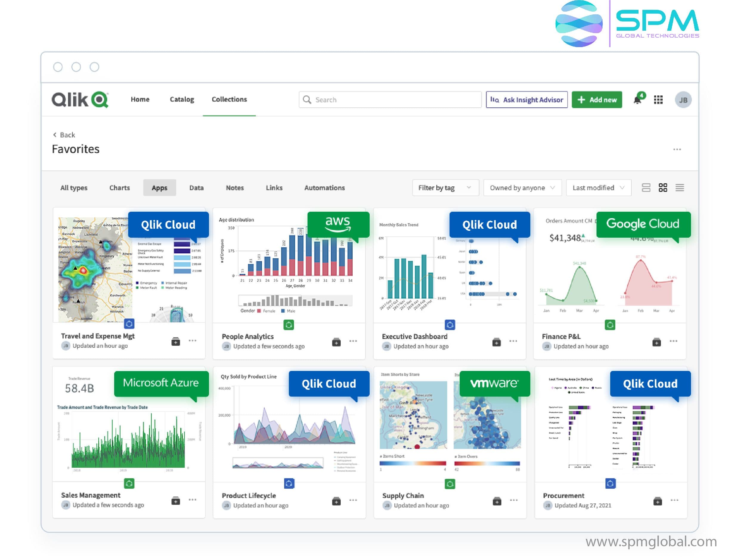Select the Collections tab
This screenshot has height=560, width=739.
click(x=229, y=99)
